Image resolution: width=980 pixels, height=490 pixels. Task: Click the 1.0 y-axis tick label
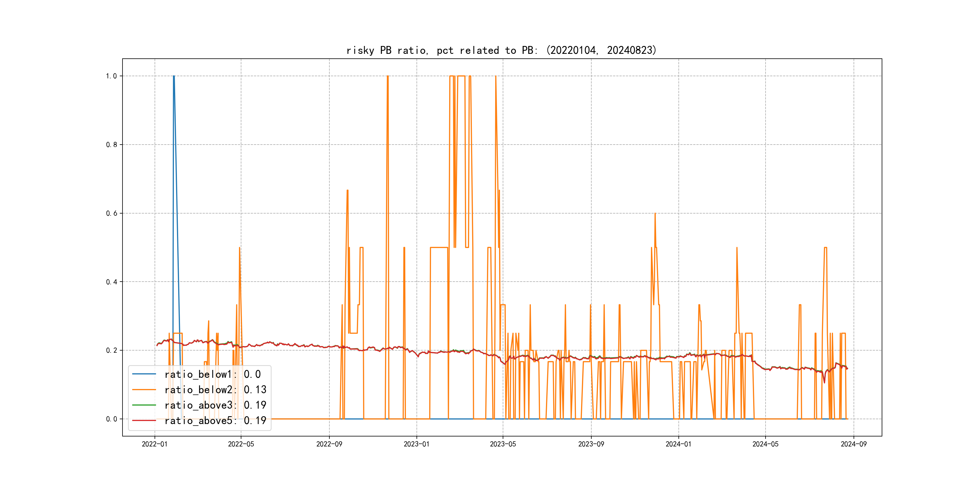pyautogui.click(x=112, y=76)
